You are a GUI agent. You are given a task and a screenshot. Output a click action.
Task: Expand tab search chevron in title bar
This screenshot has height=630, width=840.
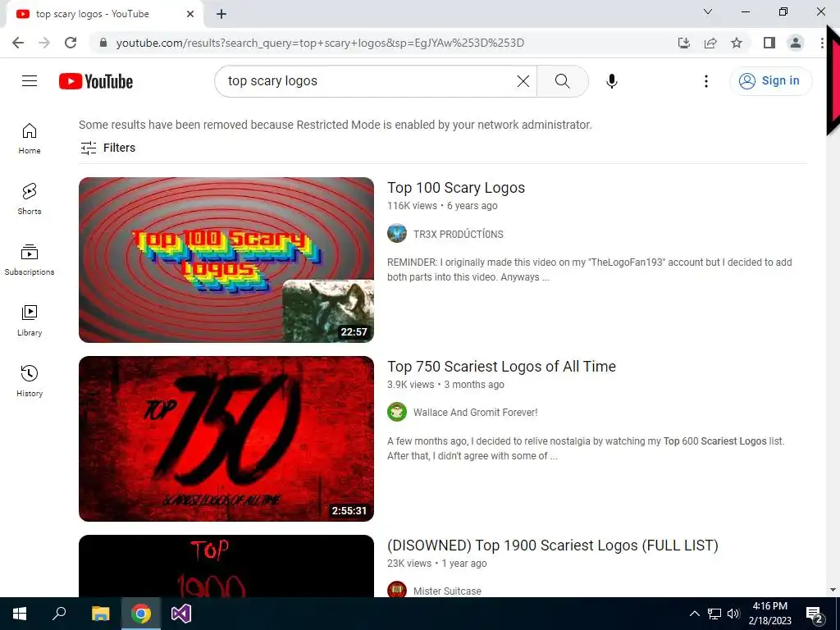point(708,11)
